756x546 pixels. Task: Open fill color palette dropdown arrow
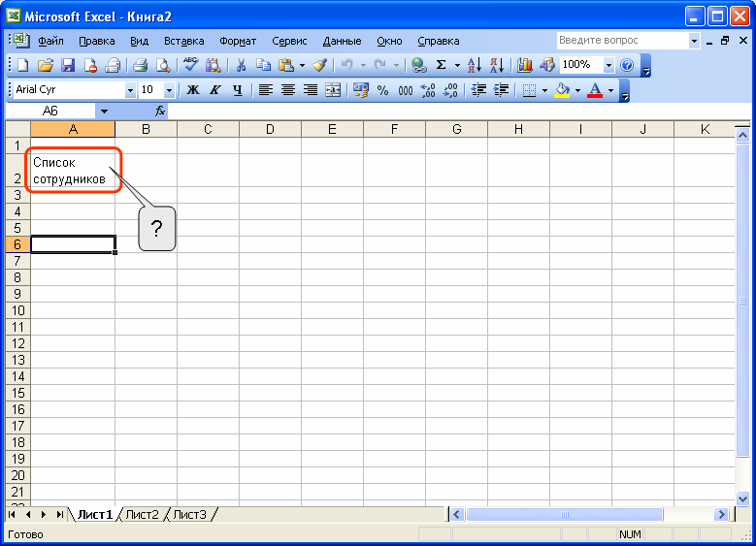pyautogui.click(x=577, y=90)
